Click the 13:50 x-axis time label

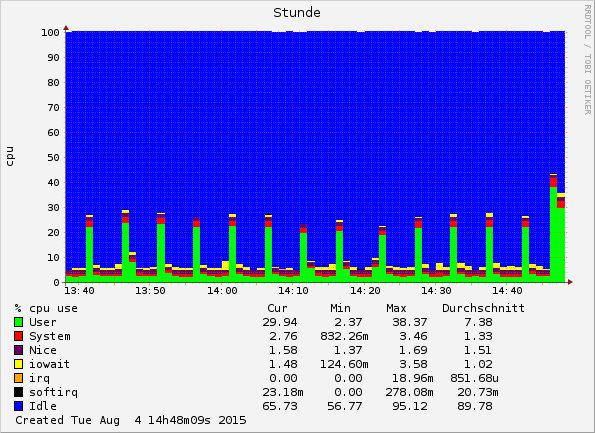click(151, 291)
